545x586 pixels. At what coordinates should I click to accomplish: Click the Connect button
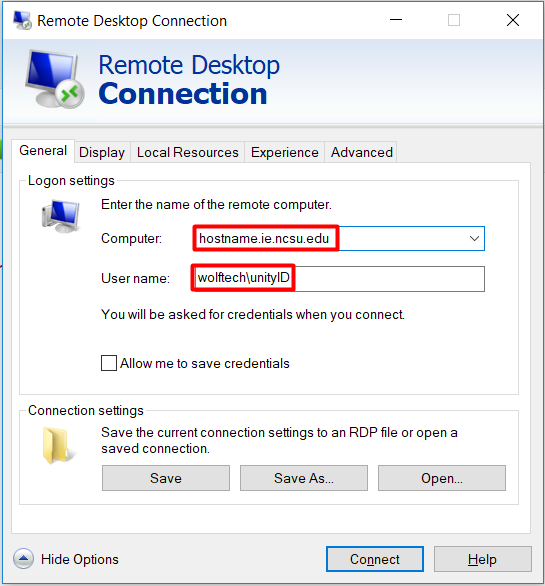(x=375, y=559)
